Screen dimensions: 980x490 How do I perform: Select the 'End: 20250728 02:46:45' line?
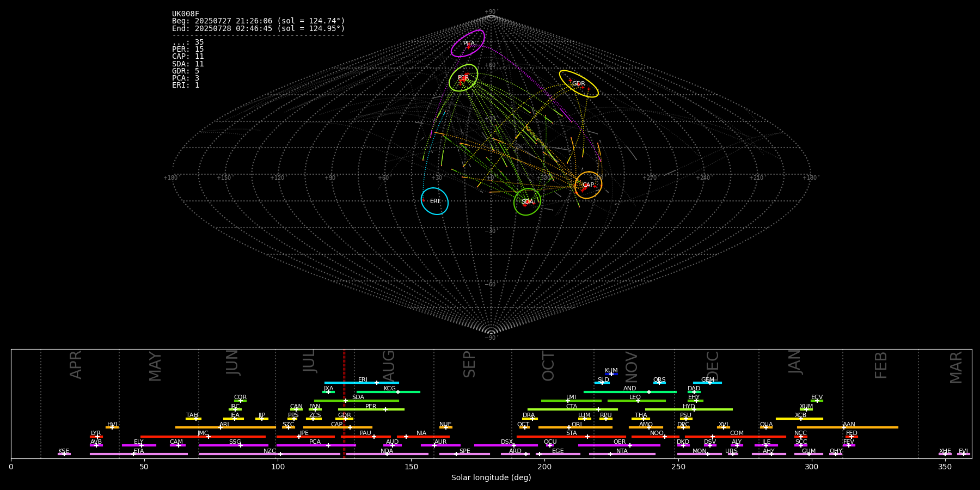point(259,28)
